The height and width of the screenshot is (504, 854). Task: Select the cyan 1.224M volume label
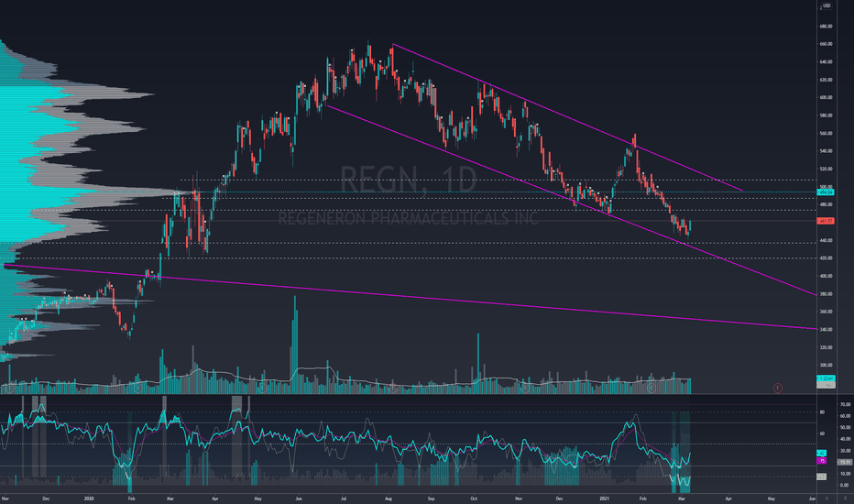(x=826, y=378)
